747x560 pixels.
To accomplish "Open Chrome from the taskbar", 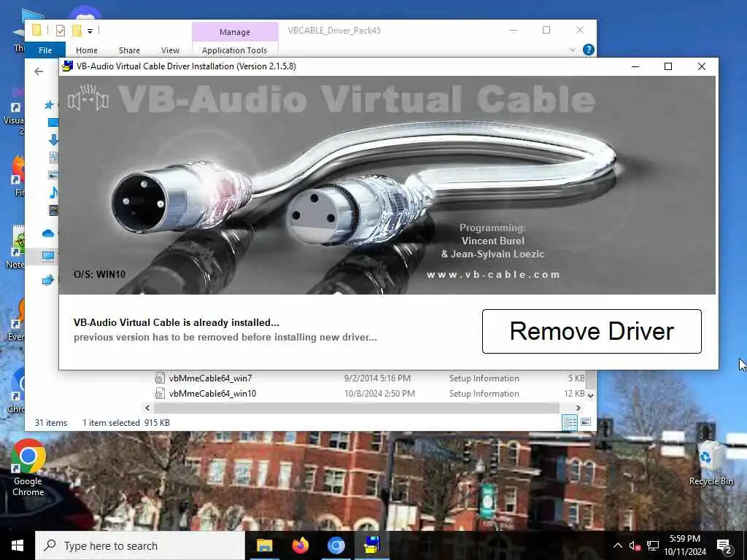I will [336, 545].
